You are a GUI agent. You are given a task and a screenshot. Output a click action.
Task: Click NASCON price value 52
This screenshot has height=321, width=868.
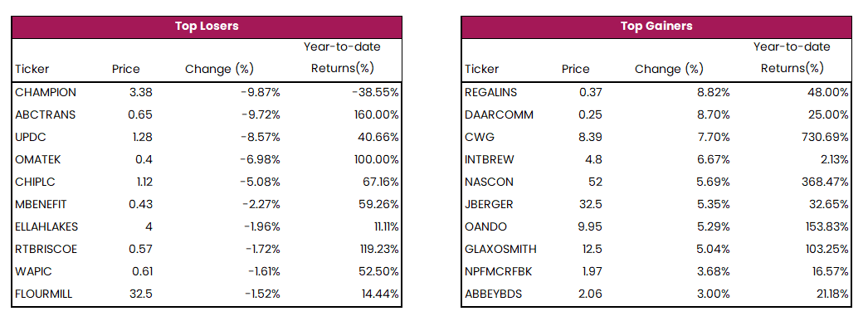596,182
